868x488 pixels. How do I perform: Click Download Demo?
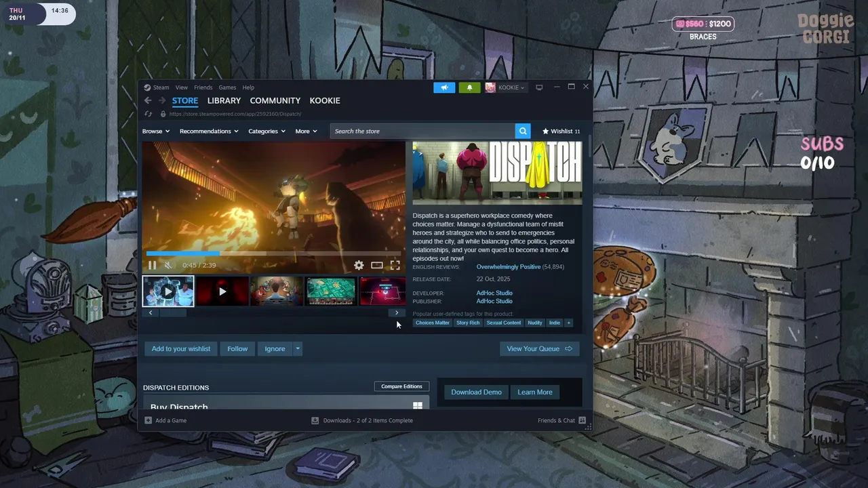point(477,392)
